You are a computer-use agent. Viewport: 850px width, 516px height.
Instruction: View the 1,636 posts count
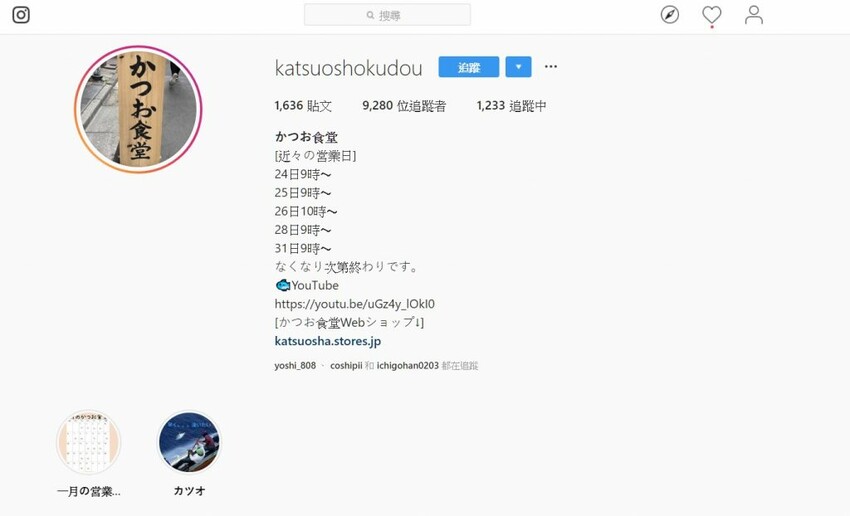(303, 106)
